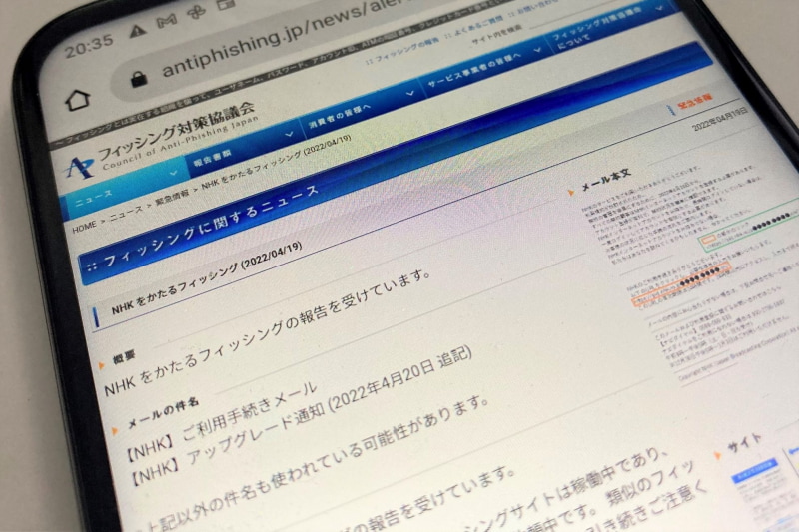Click the clock showing 20:35

click(x=89, y=47)
